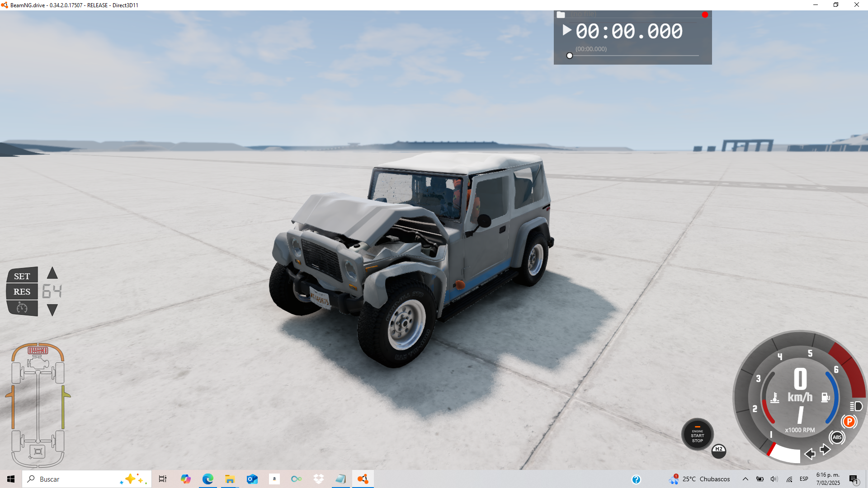
Task: Click the replay timeline scrubber handle
Action: (570, 56)
